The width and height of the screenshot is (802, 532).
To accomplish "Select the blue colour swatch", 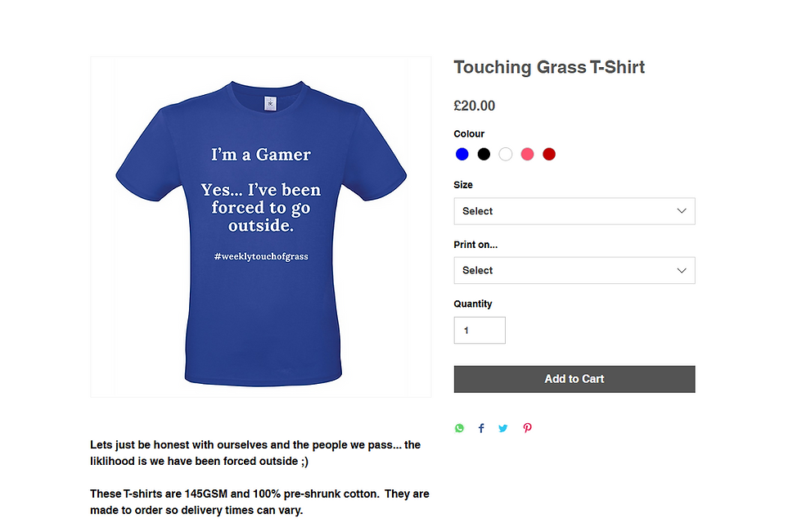I will point(462,154).
